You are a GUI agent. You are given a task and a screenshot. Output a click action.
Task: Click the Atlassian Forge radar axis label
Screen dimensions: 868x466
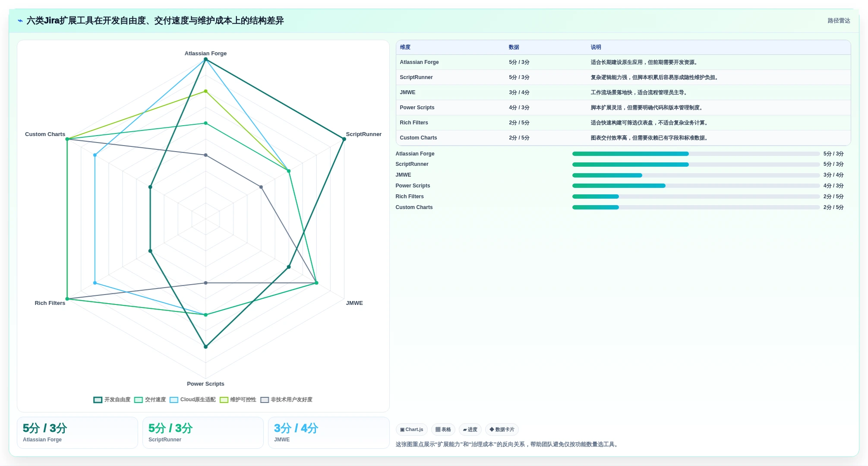(205, 54)
